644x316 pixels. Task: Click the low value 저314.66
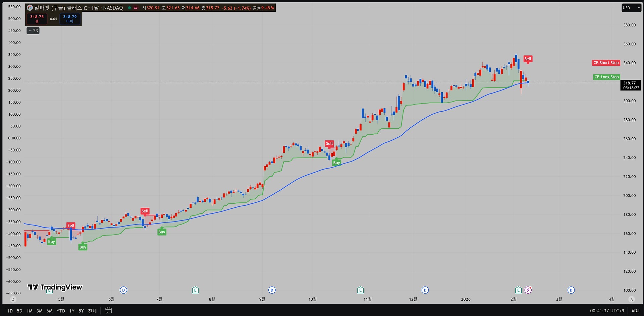click(191, 8)
